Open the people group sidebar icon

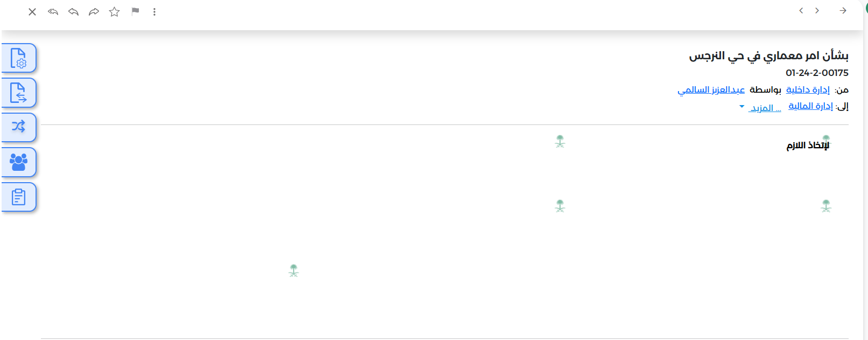[x=19, y=162]
